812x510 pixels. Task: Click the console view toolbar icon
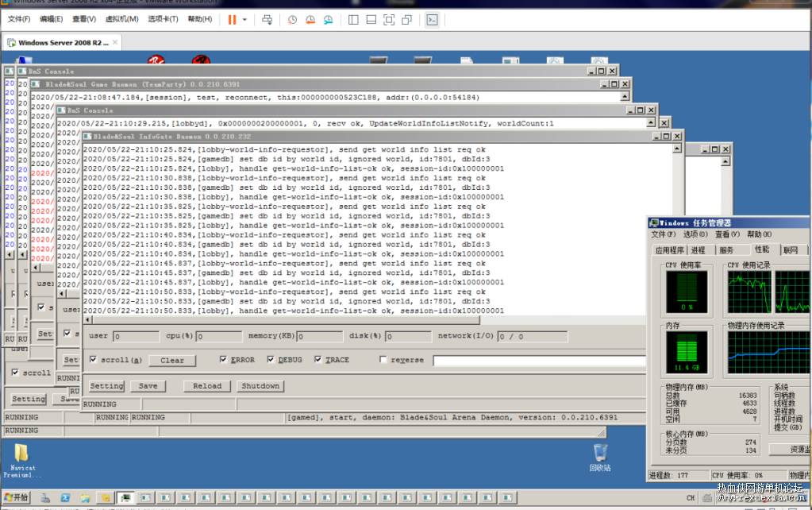(432, 20)
